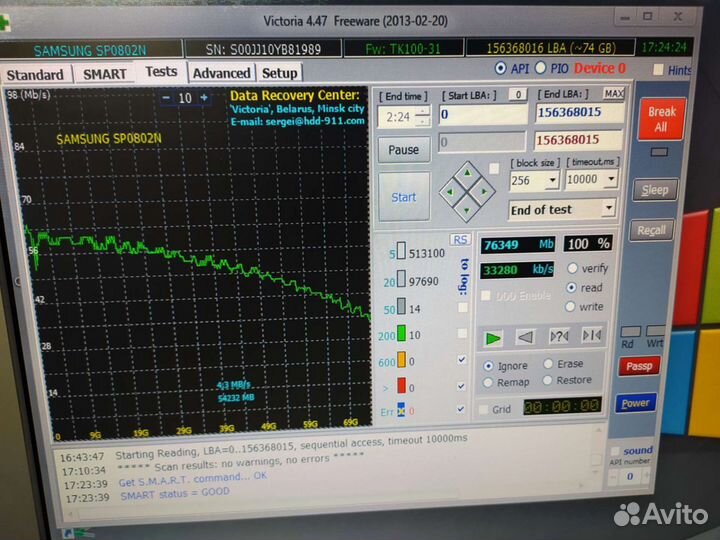The height and width of the screenshot is (540, 720).
Task: Toggle the Err log checkbox
Action: 461,409
